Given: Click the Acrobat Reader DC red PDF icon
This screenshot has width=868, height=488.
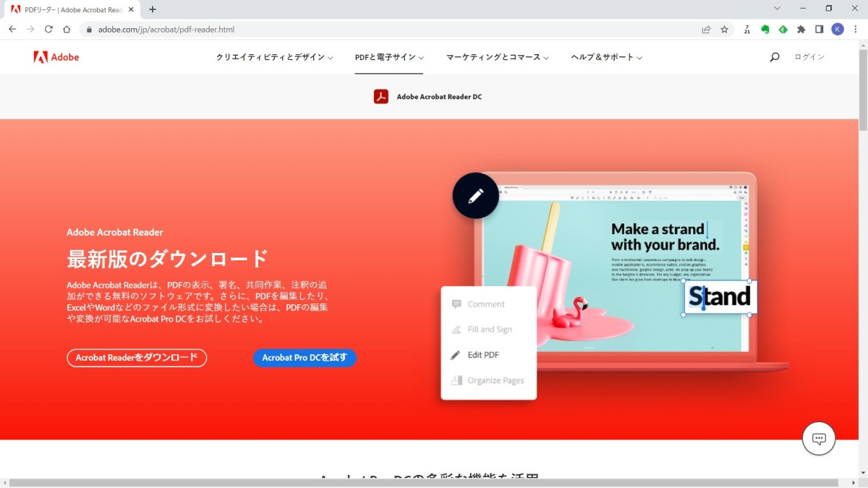Looking at the screenshot, I should click(x=381, y=96).
